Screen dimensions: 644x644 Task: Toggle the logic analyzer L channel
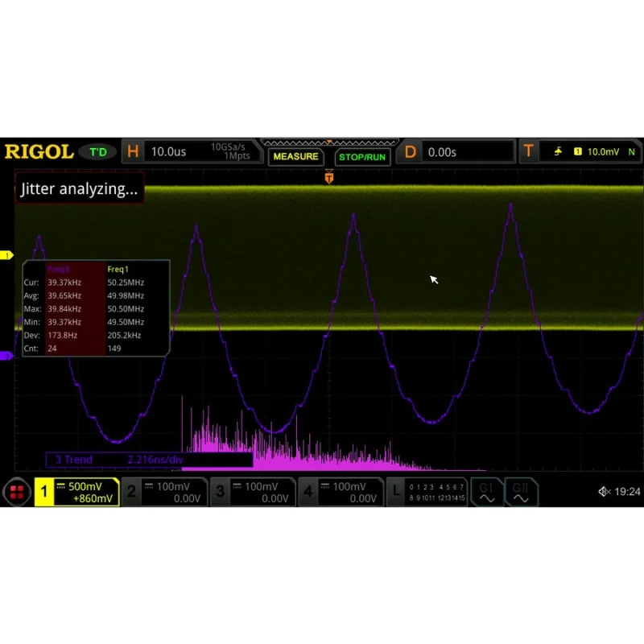coord(396,492)
